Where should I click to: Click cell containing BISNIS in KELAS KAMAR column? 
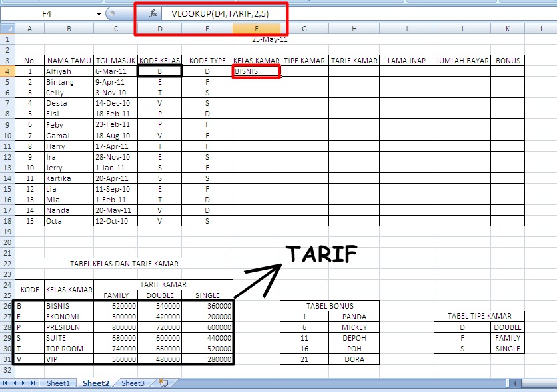click(257, 71)
